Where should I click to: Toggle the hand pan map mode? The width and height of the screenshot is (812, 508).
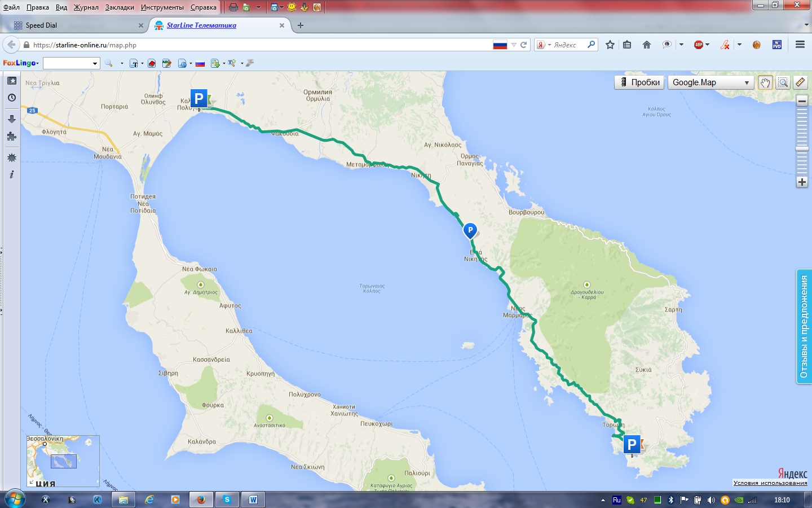pyautogui.click(x=765, y=82)
